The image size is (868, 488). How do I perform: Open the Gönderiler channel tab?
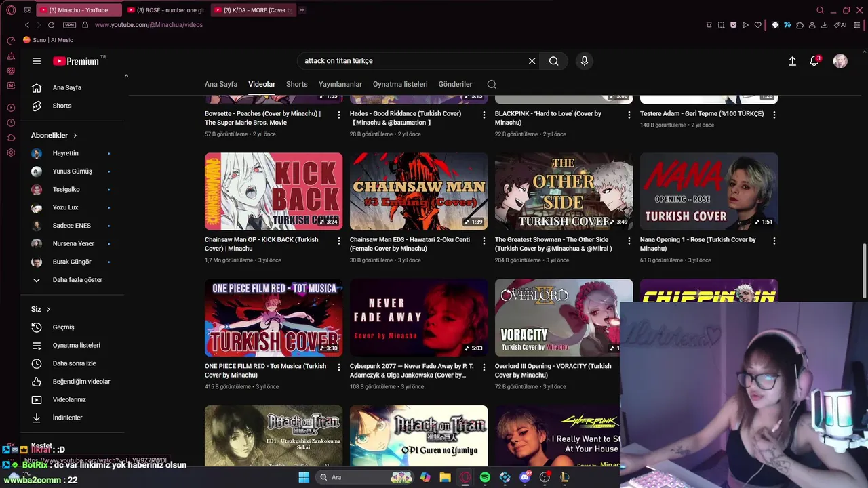click(x=455, y=85)
